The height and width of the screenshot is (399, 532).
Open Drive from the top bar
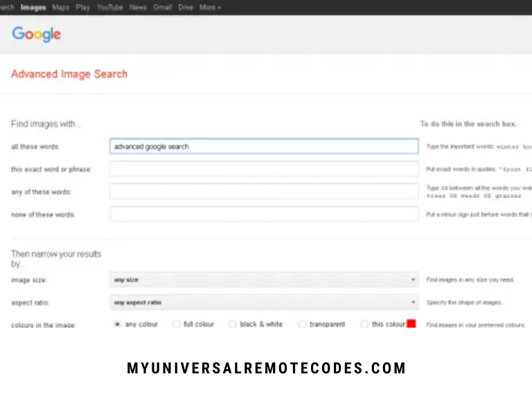[x=186, y=8]
